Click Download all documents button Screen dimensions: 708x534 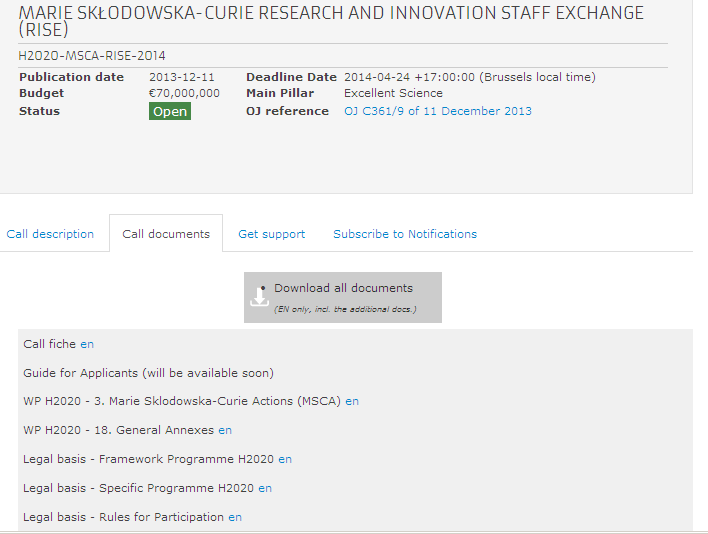coord(343,297)
